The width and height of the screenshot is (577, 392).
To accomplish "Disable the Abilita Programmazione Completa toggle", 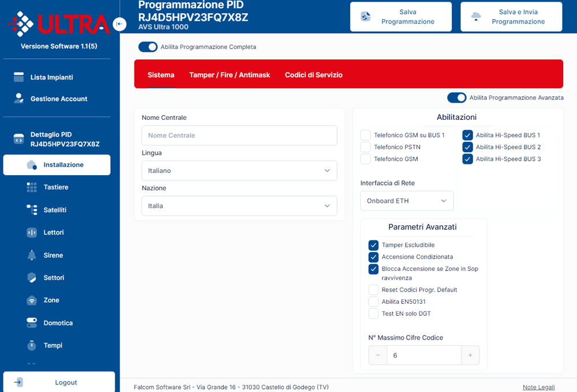I will [x=148, y=47].
